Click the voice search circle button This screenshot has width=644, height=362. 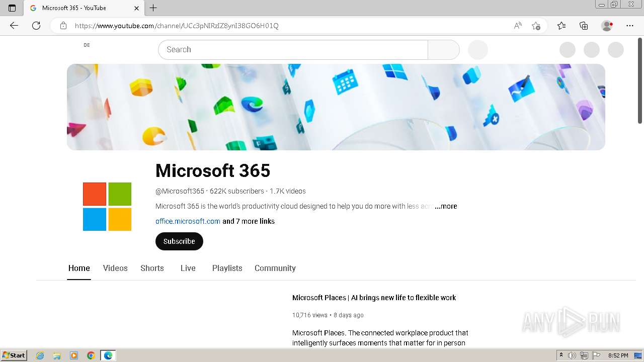478,50
